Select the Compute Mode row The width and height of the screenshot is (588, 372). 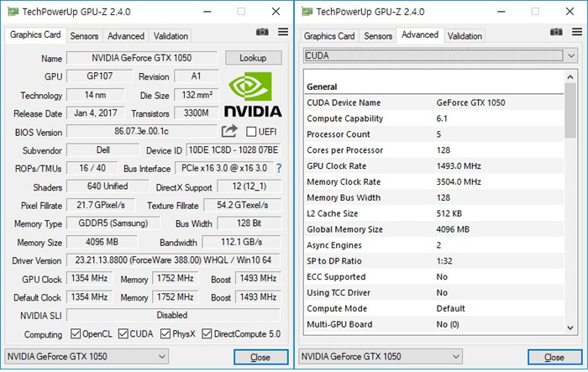[x=433, y=309]
